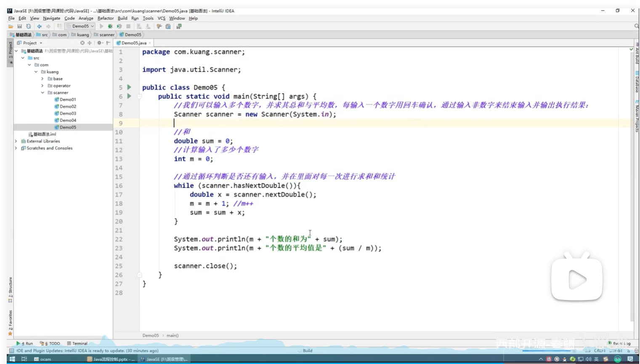Open the VCS menu
The image size is (640, 364).
[162, 19]
